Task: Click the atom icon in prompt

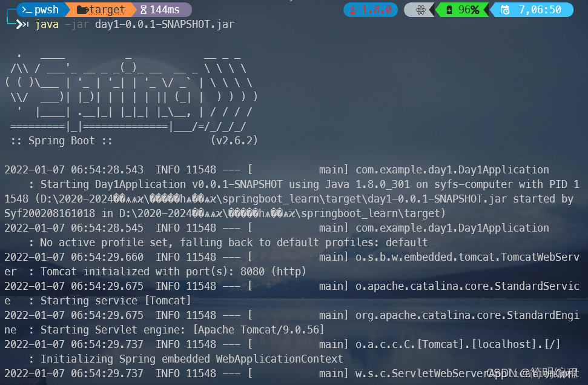Action: 420,10
